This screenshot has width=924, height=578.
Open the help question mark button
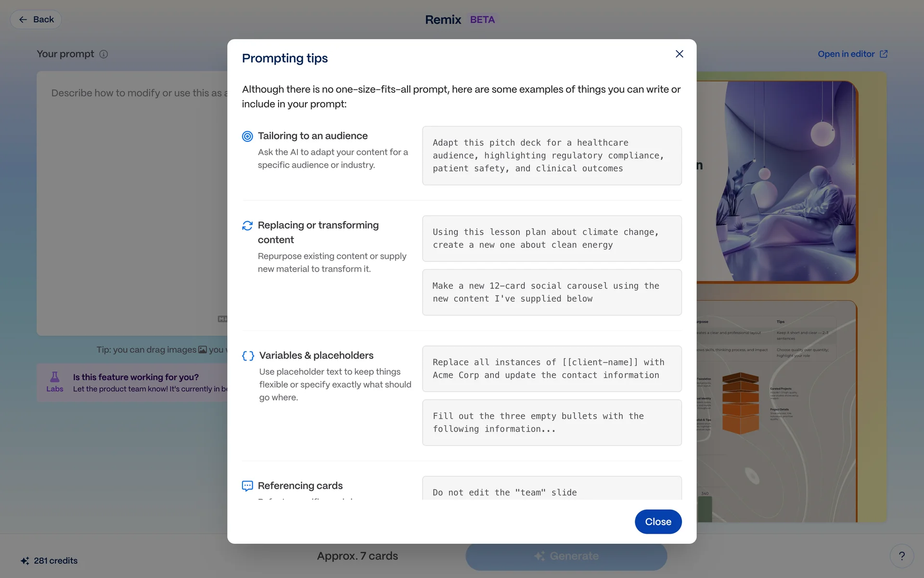pyautogui.click(x=901, y=556)
